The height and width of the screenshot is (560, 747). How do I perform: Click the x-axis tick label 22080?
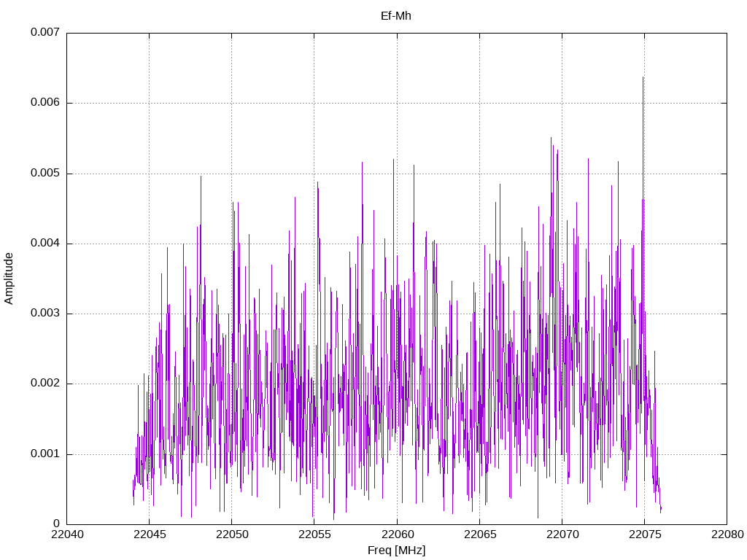[x=727, y=534]
